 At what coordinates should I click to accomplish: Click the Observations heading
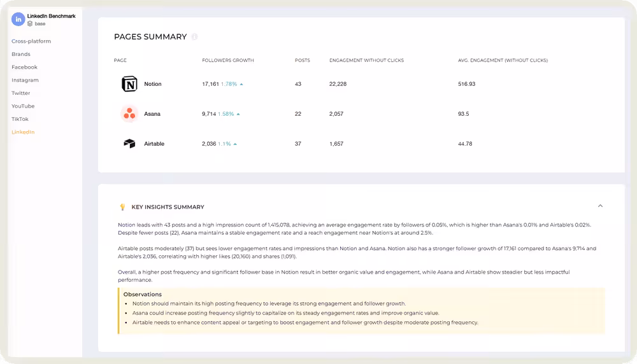[143, 294]
